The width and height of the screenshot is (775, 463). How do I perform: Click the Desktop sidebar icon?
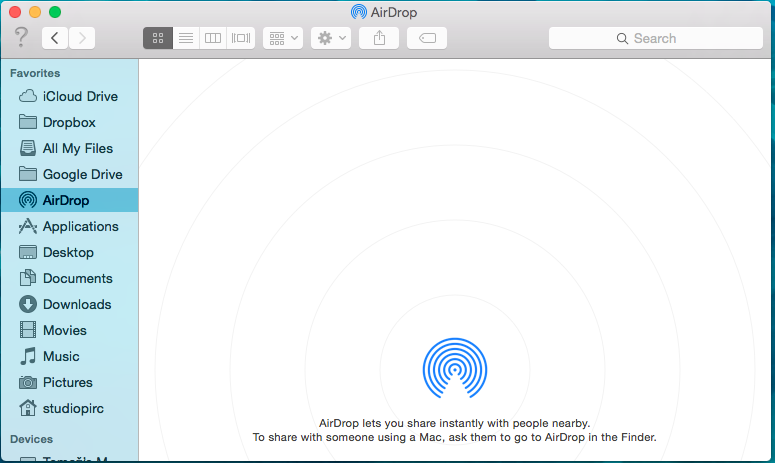click(28, 252)
